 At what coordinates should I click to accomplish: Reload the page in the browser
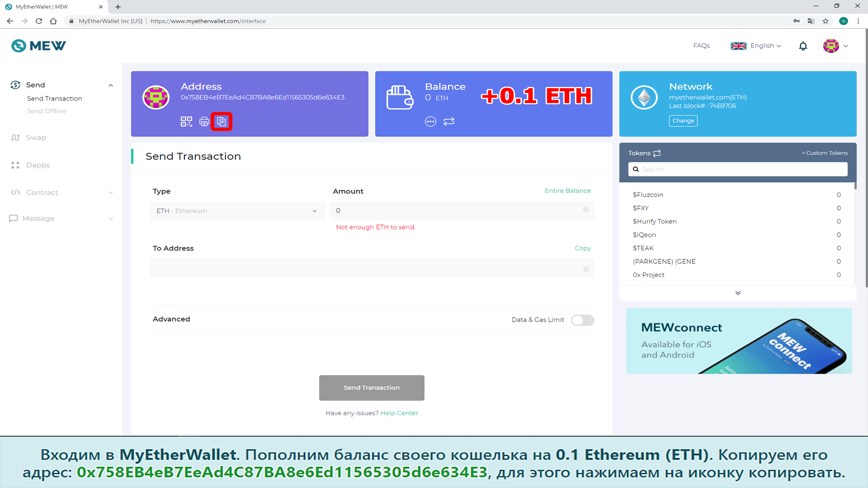39,21
